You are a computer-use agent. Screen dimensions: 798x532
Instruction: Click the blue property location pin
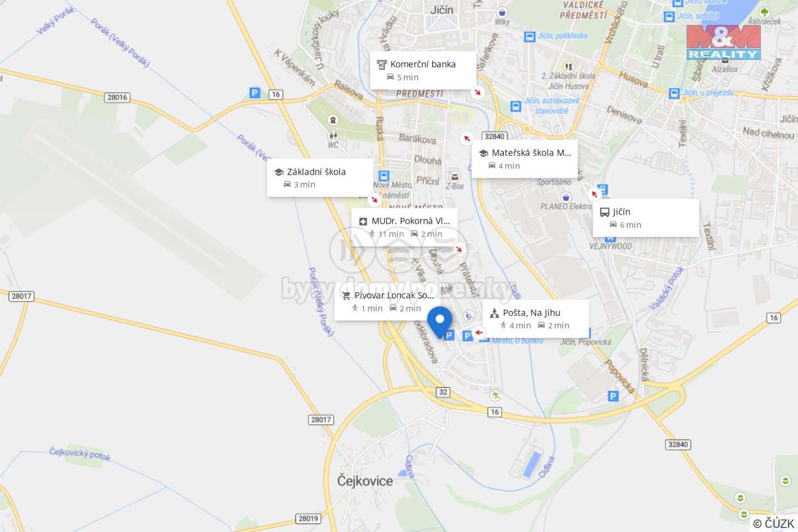click(439, 323)
